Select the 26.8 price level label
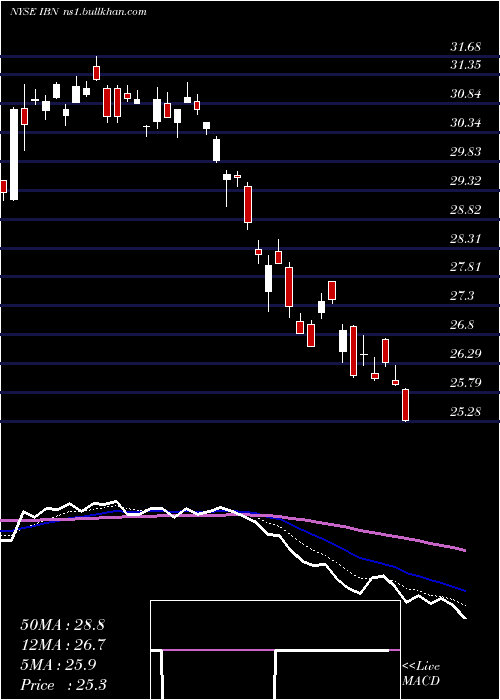The width and height of the screenshot is (500, 700). [462, 325]
